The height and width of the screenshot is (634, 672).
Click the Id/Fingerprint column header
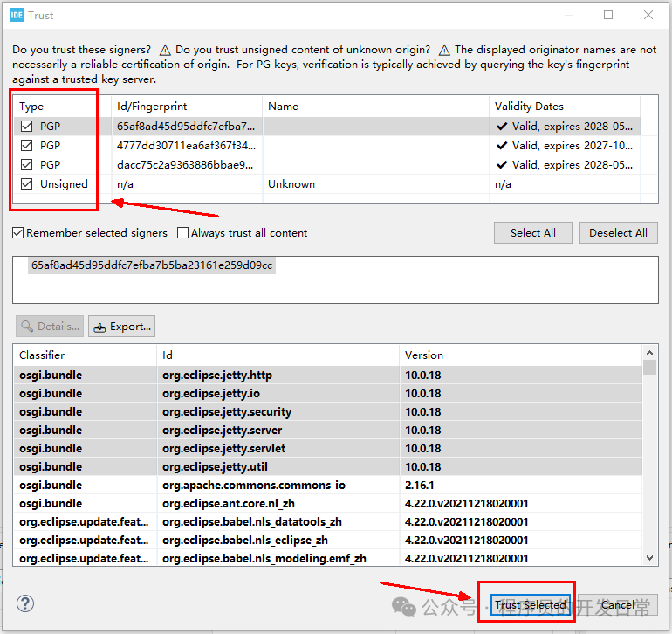point(187,107)
